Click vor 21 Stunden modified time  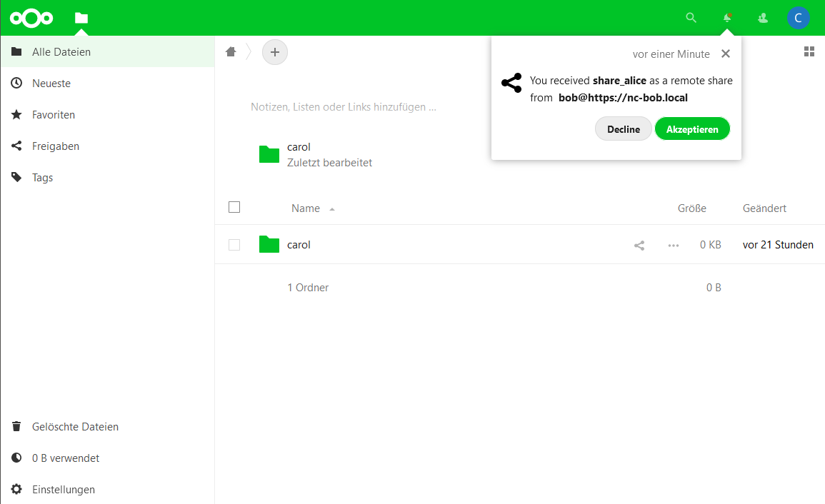(778, 245)
